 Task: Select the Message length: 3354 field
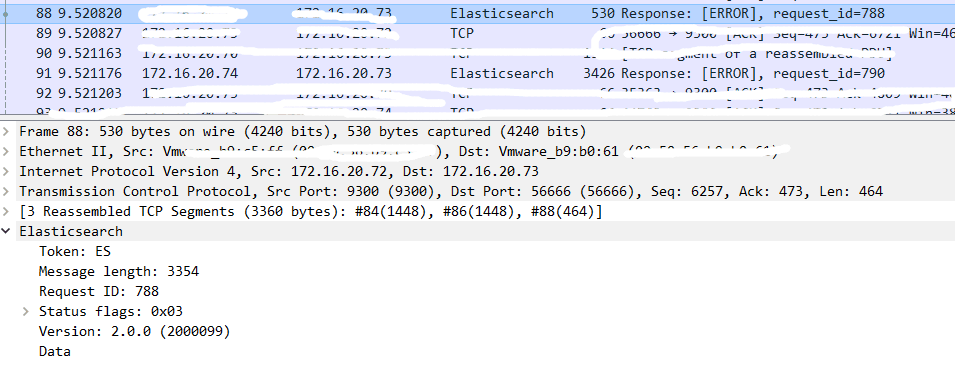coord(119,272)
